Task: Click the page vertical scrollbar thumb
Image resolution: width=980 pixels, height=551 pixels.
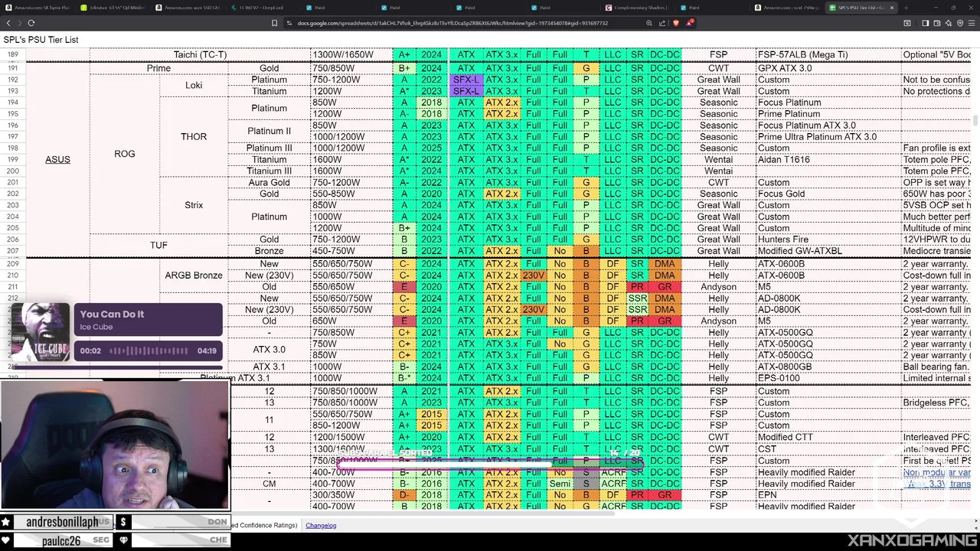Action: [975, 121]
